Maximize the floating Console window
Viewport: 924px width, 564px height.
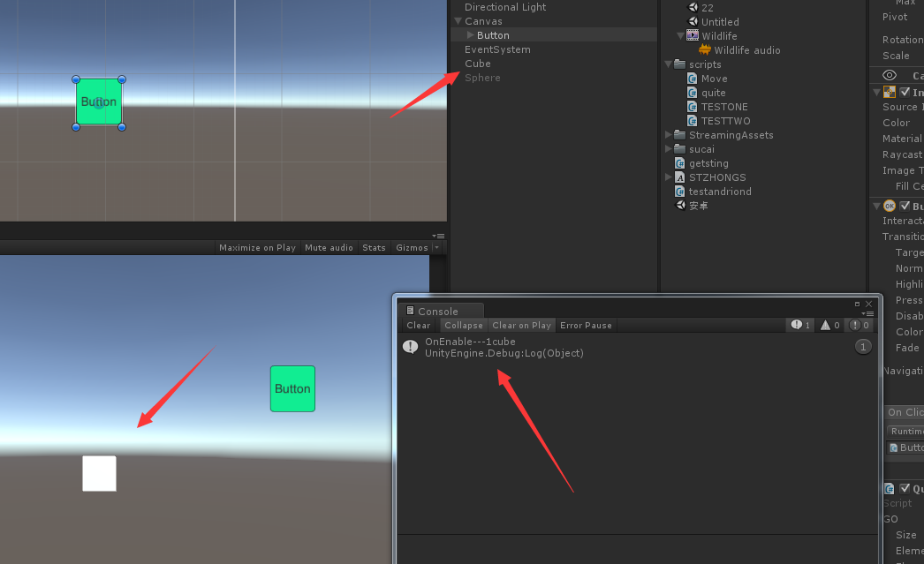point(857,304)
